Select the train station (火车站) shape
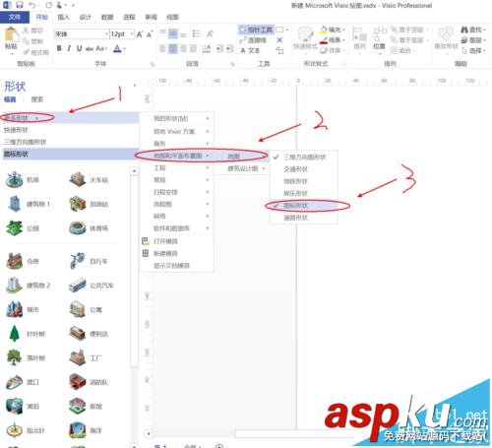The image size is (492, 448). tap(90, 179)
